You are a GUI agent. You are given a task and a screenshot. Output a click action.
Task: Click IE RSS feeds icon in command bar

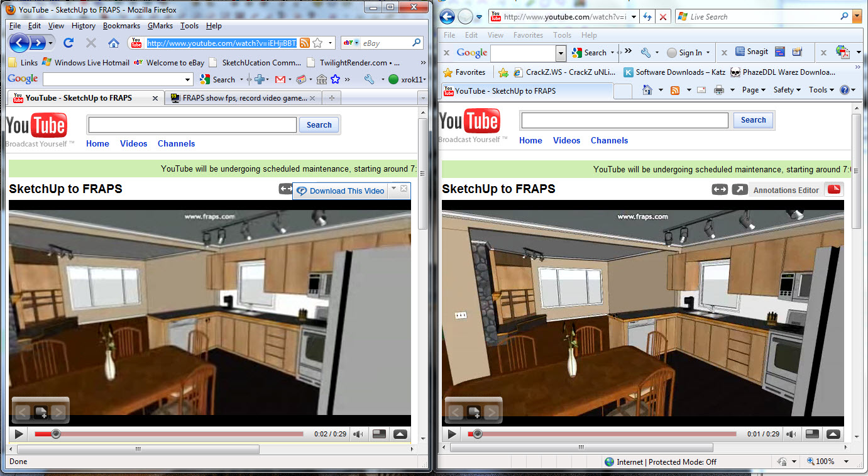coord(676,91)
